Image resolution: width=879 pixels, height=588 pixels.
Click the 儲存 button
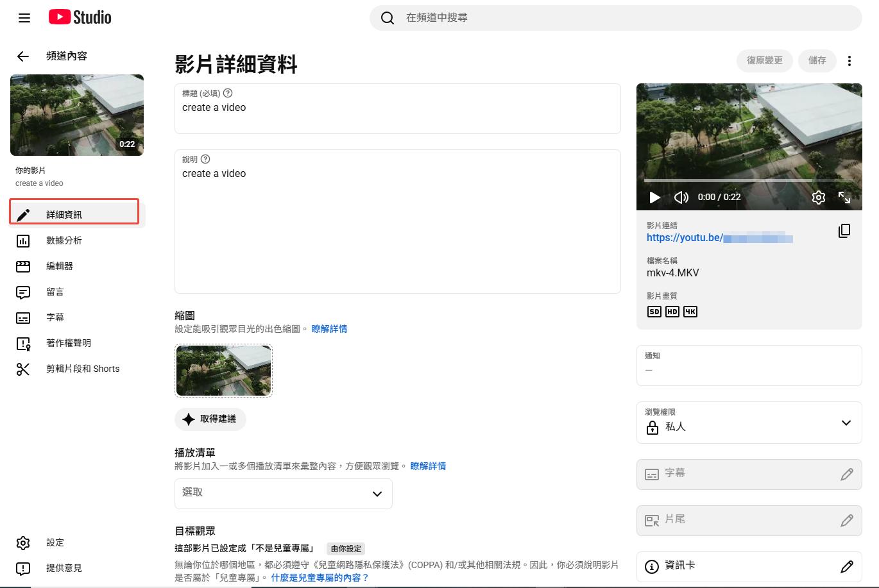click(x=817, y=60)
